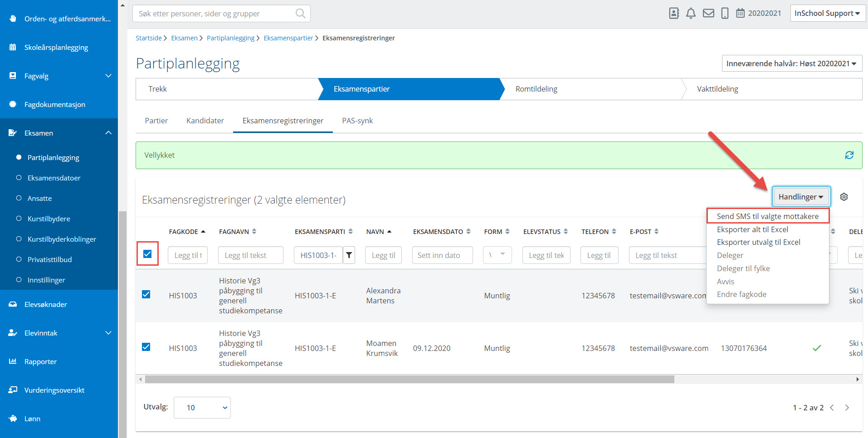Switch to the Kandidater tab
The height and width of the screenshot is (438, 868).
pos(205,121)
